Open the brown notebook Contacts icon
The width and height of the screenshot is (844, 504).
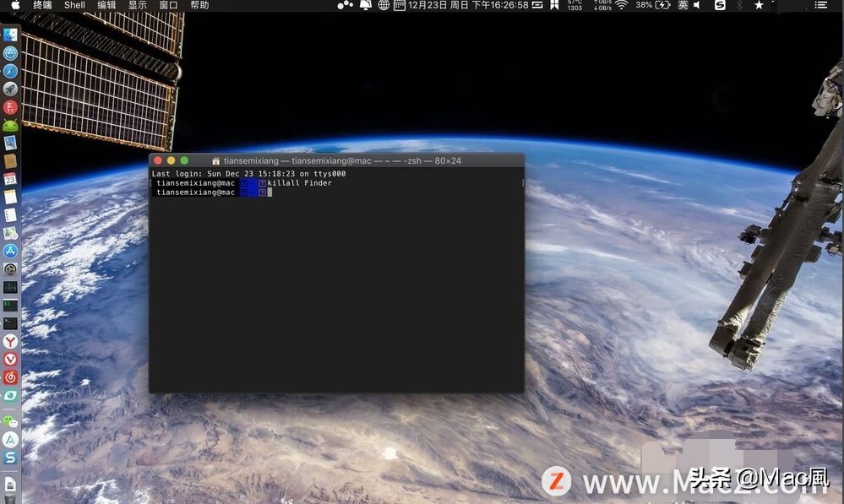coord(10,161)
